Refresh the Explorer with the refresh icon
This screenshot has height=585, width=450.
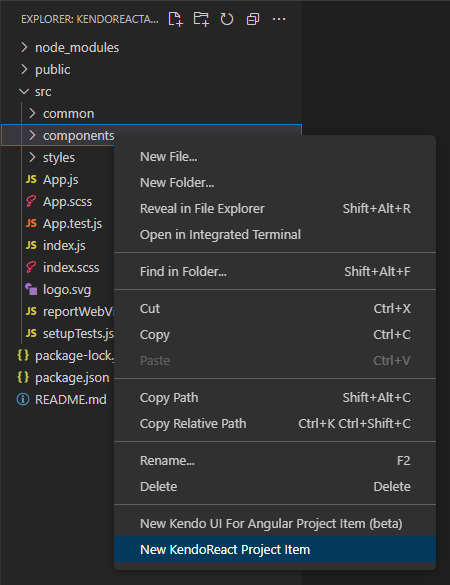pos(226,19)
